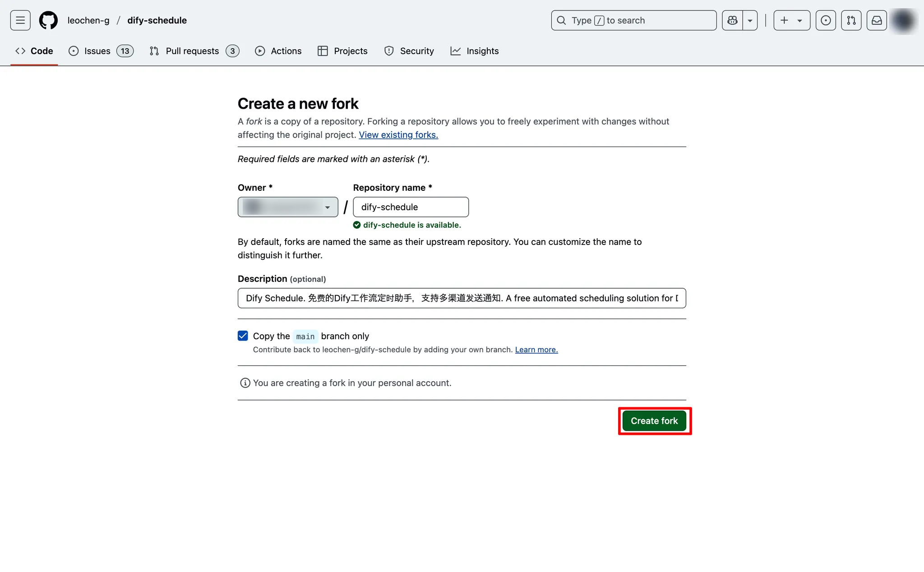This screenshot has width=924, height=572.
Task: Open the hamburger navigation menu
Action: [20, 20]
